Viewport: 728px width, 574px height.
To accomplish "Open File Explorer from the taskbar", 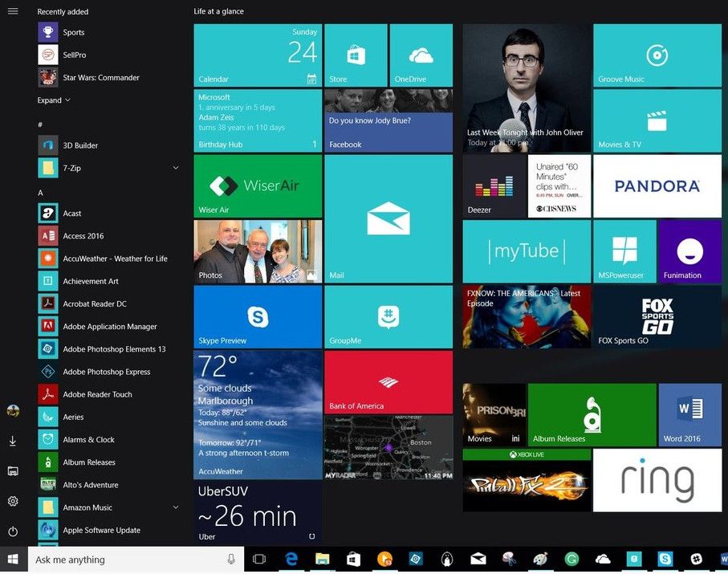I will click(322, 559).
